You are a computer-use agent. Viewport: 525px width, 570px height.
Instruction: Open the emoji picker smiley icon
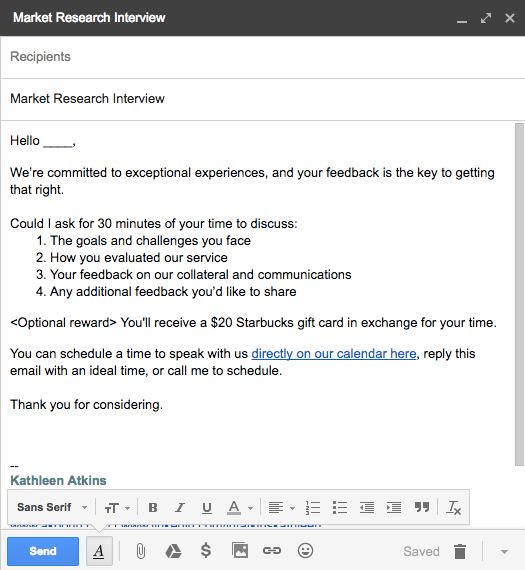coord(305,550)
